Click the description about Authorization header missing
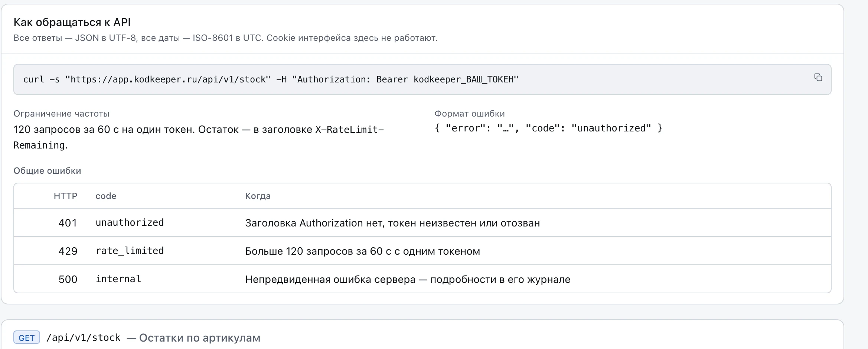868x349 pixels. point(392,223)
